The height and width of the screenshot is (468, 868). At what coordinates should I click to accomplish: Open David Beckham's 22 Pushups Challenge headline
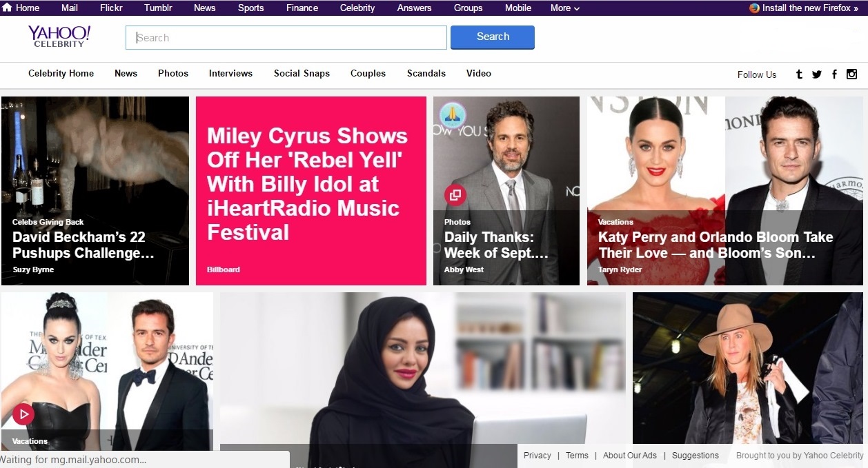tap(83, 245)
